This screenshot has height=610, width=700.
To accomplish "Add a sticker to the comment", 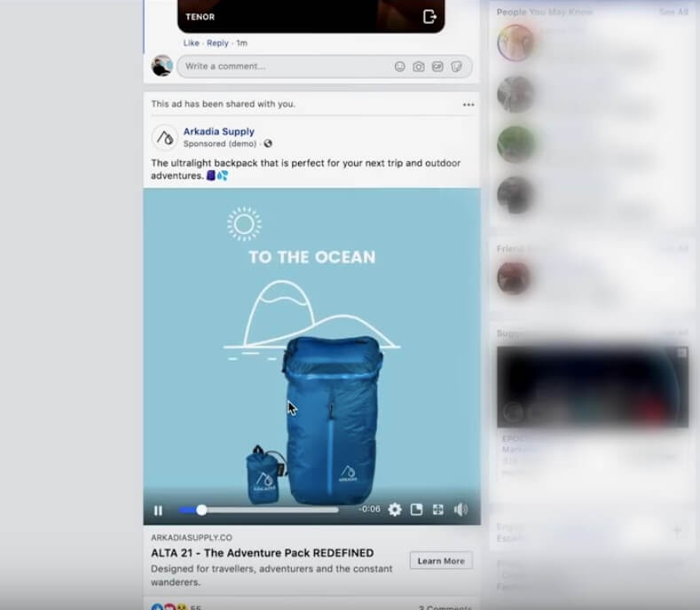I will point(456,66).
